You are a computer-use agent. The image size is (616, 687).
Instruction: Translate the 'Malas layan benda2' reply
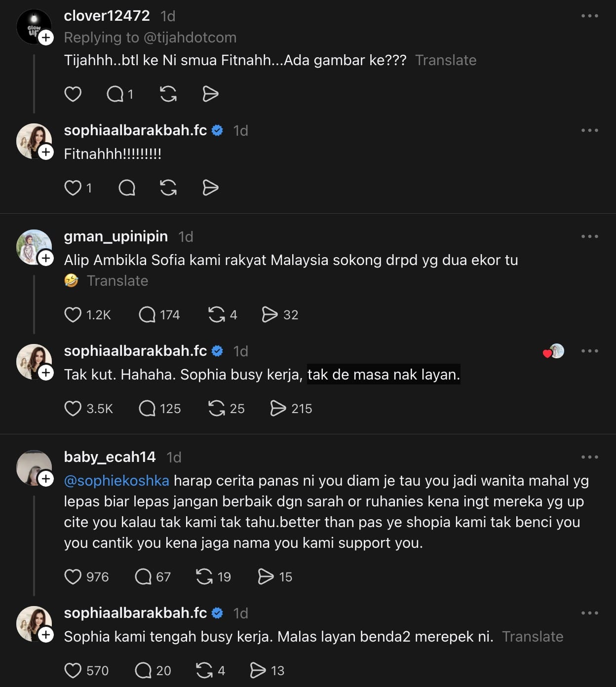533,637
